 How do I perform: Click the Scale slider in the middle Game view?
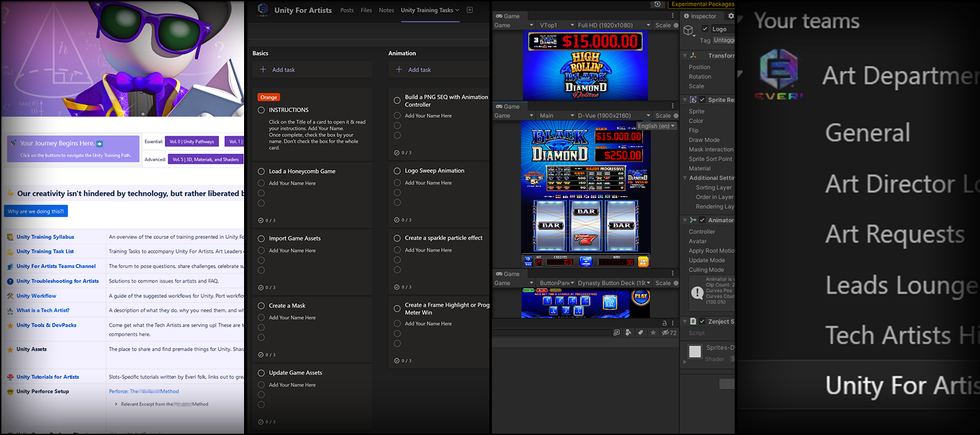676,115
